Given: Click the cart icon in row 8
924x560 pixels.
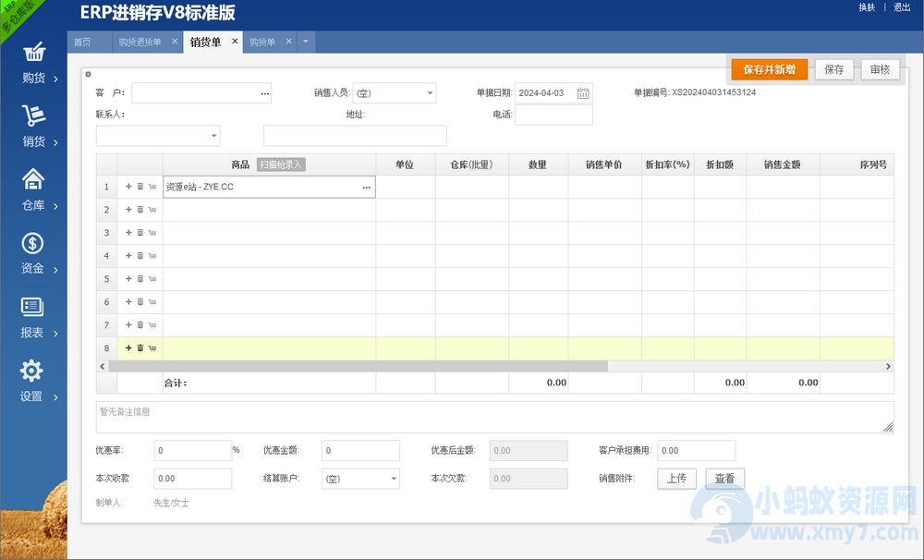Looking at the screenshot, I should pyautogui.click(x=152, y=347).
